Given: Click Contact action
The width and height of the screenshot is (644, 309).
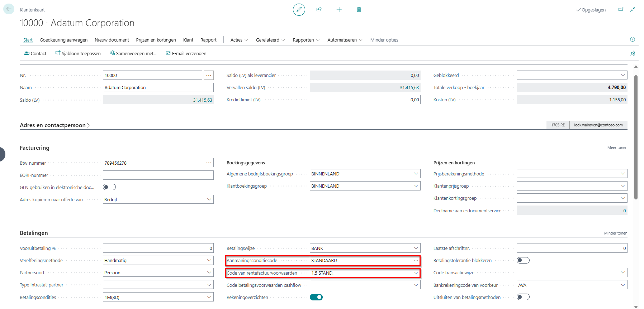Looking at the screenshot, I should point(35,53).
